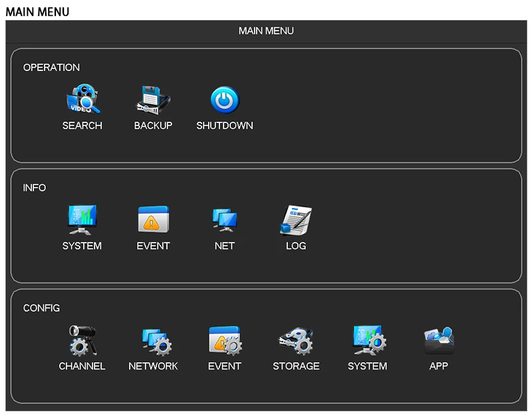
Task: Click the BACKUP floppy disk icon
Action: pyautogui.click(x=153, y=100)
